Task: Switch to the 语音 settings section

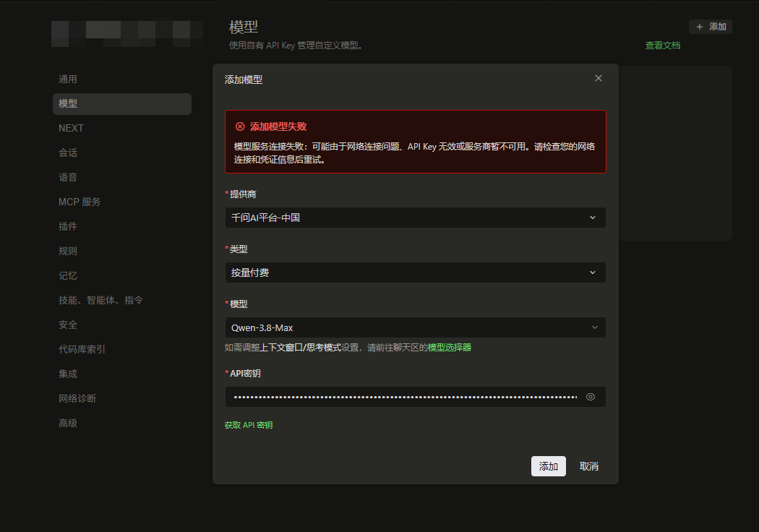Action: (68, 178)
